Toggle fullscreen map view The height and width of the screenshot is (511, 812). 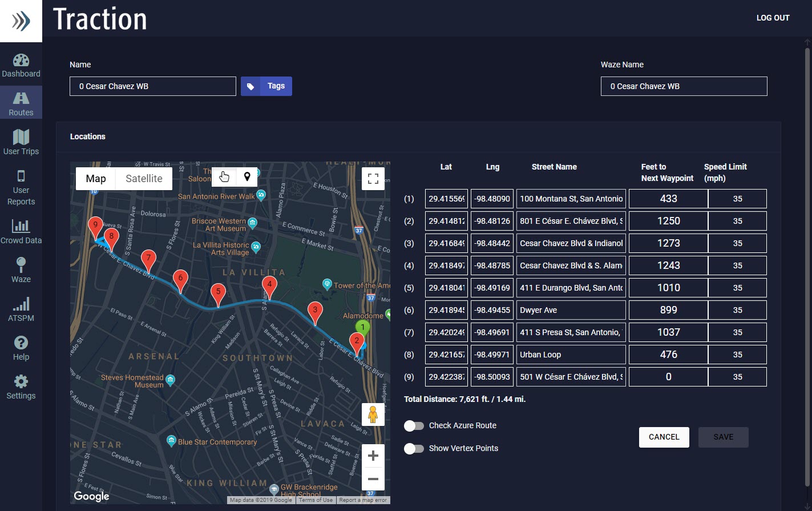373,179
